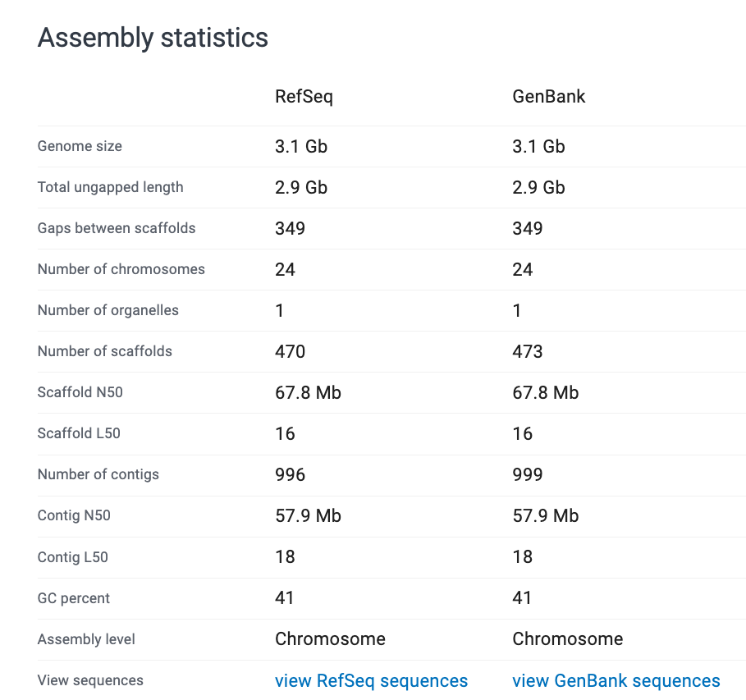The image size is (746, 700).
Task: Select the RefSeq column header
Action: [304, 96]
